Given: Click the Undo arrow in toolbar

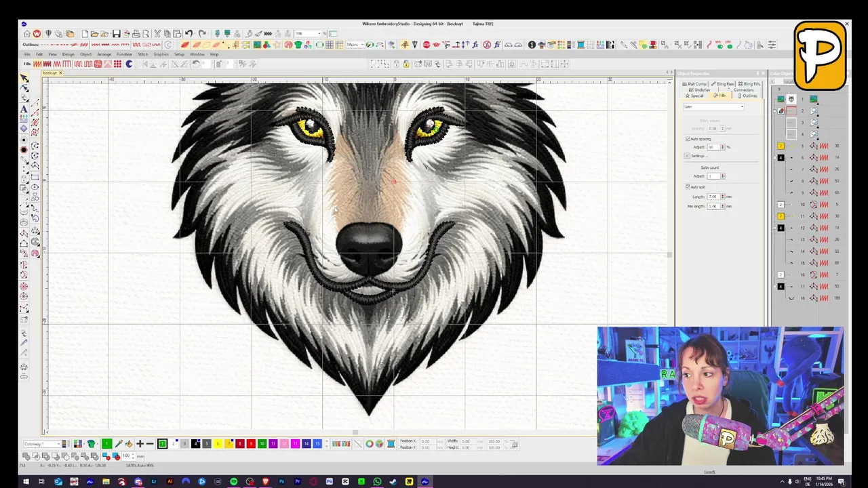Looking at the screenshot, I should tap(189, 34).
